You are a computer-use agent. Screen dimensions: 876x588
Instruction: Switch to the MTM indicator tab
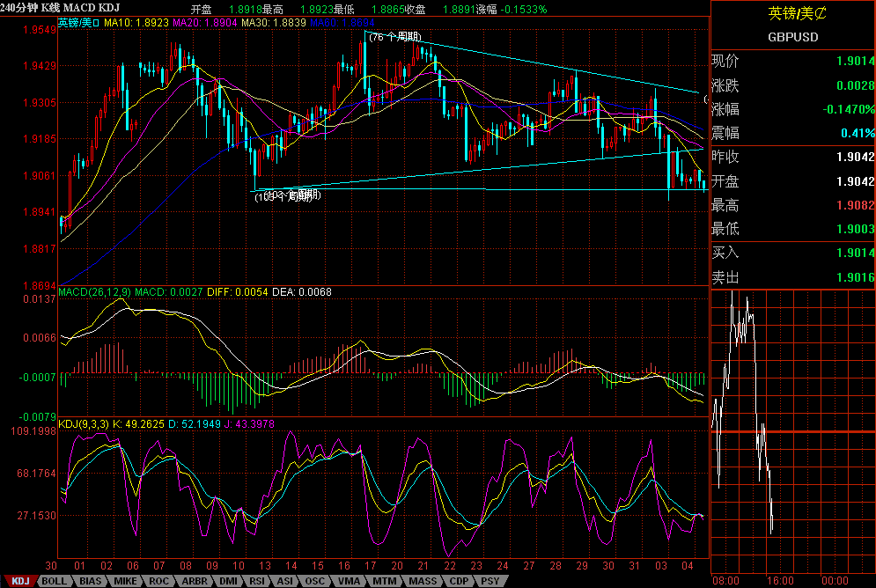(384, 581)
